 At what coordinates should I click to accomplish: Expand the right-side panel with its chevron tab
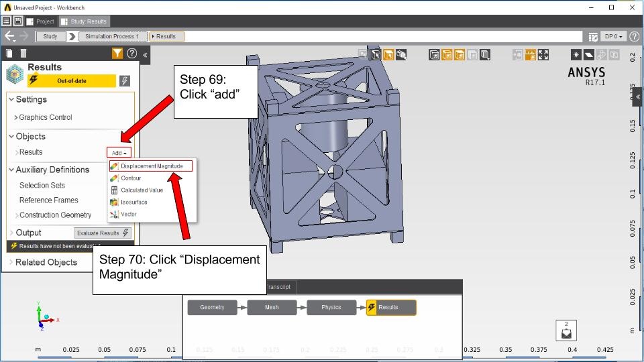(637, 97)
